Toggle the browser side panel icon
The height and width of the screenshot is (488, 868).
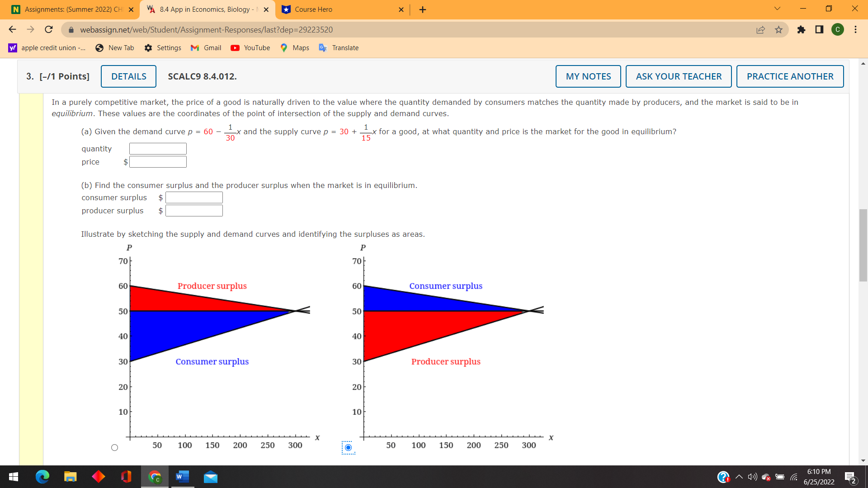(819, 30)
